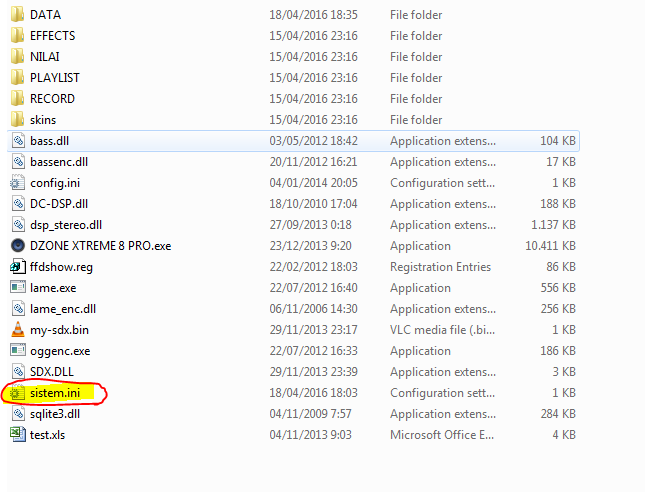The height and width of the screenshot is (492, 645).
Task: Select the RECORD folder name
Action: point(53,99)
